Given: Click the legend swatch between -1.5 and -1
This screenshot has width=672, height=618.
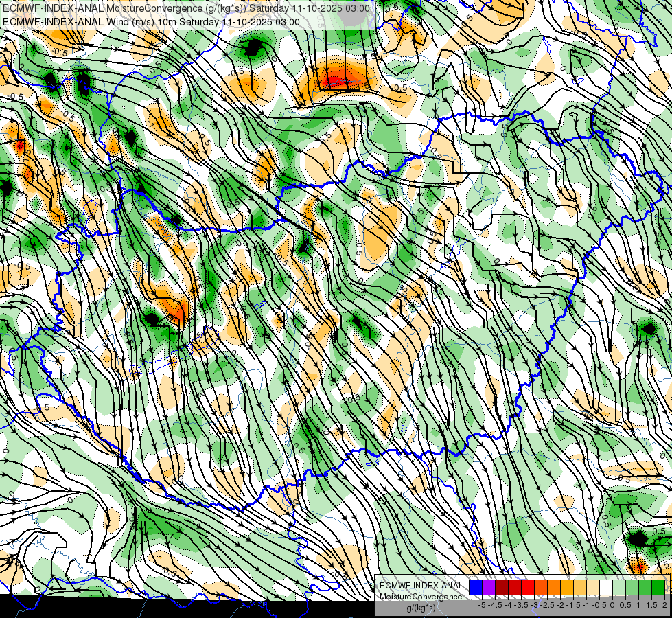Looking at the screenshot, I should pos(580,587).
